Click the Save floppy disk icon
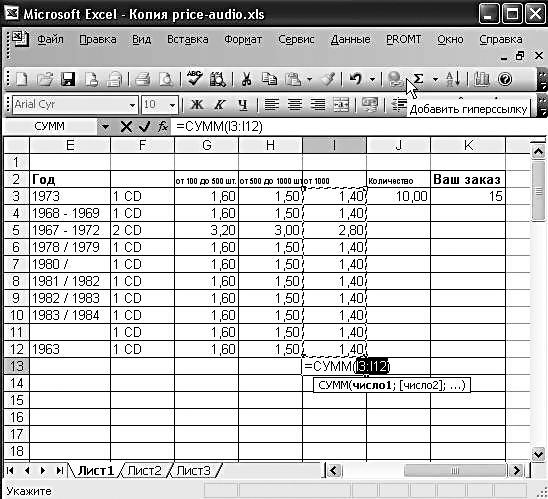The width and height of the screenshot is (548, 499). point(68,79)
